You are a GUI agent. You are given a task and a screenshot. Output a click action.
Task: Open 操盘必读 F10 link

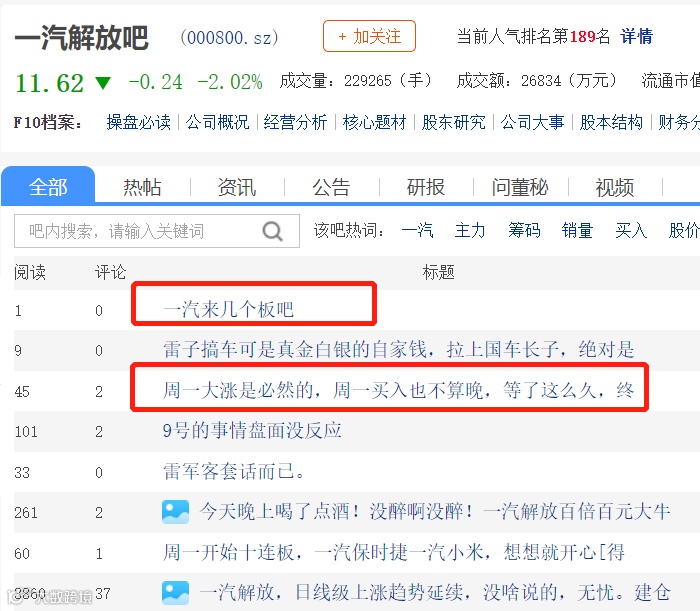139,122
